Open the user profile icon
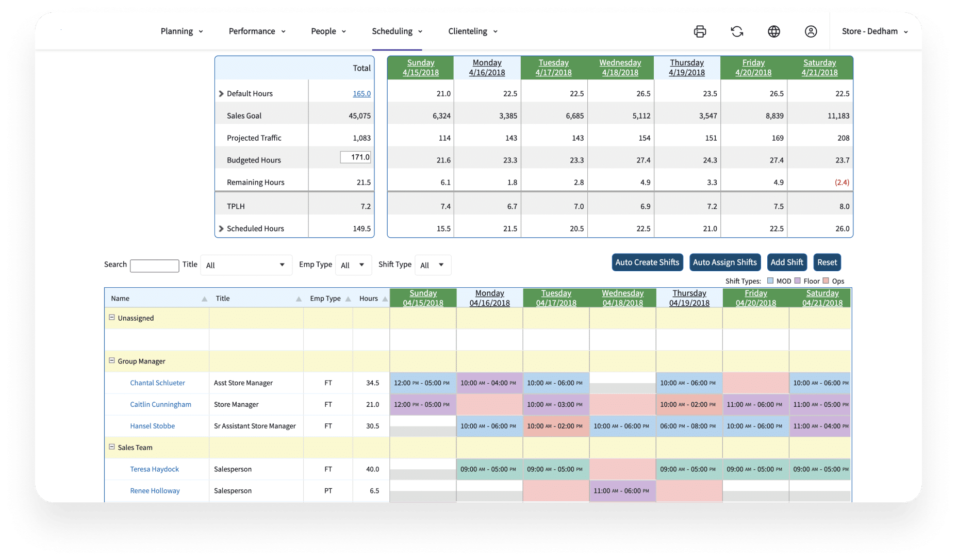 [811, 31]
